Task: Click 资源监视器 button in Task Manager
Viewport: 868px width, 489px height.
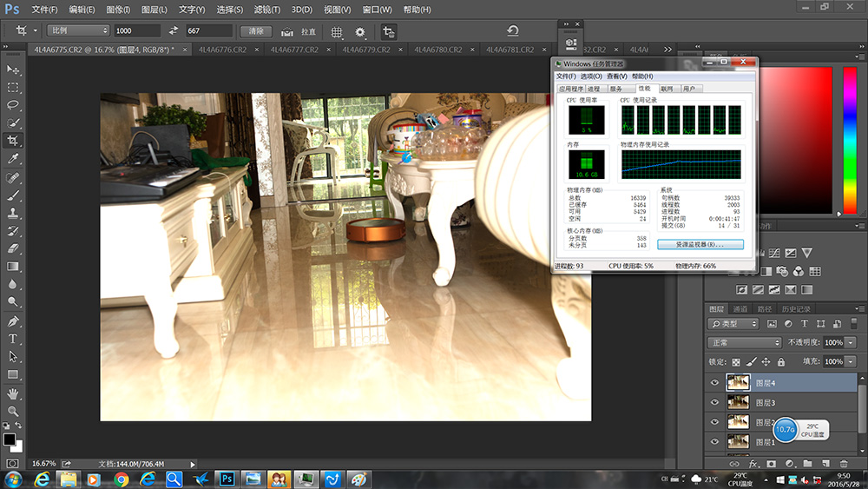Action: point(700,245)
